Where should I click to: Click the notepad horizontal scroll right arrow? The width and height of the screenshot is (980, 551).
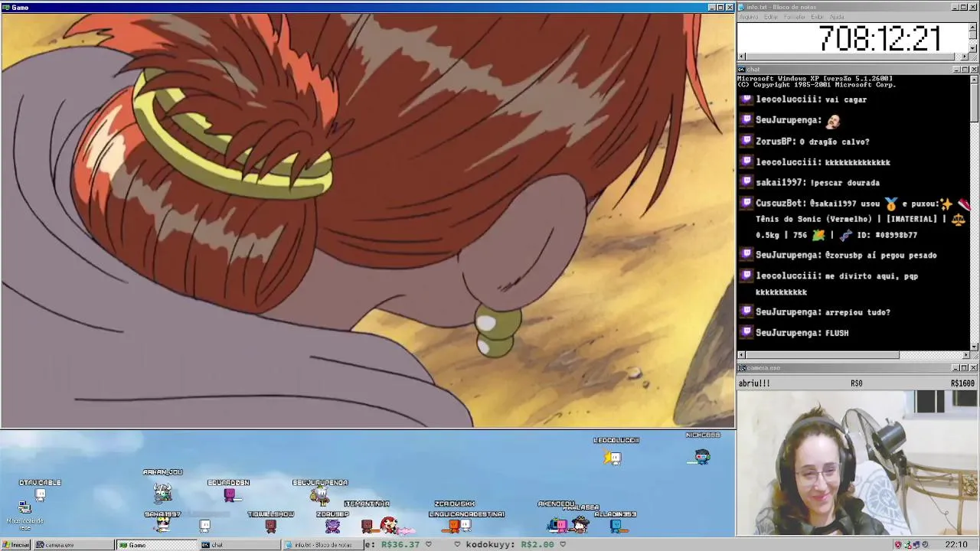tap(965, 57)
